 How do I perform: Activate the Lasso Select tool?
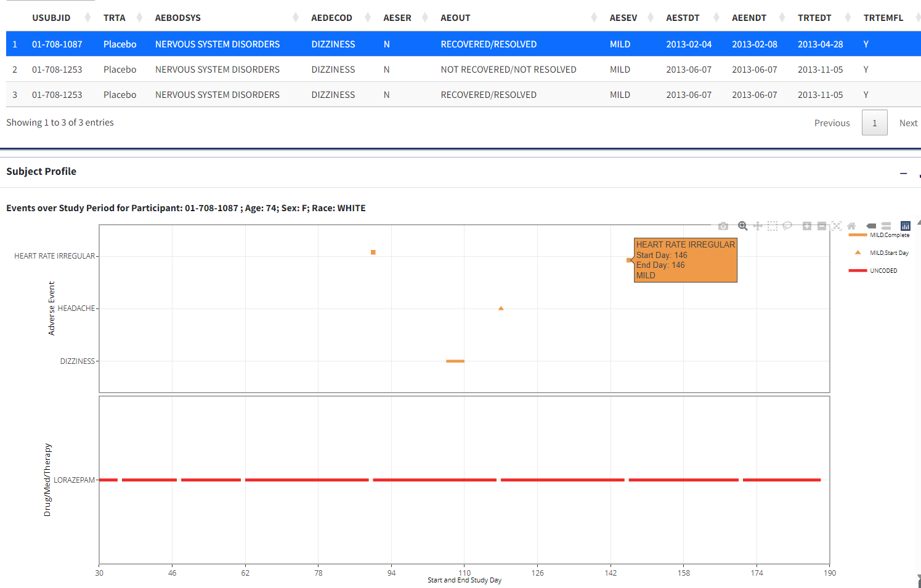(x=787, y=226)
